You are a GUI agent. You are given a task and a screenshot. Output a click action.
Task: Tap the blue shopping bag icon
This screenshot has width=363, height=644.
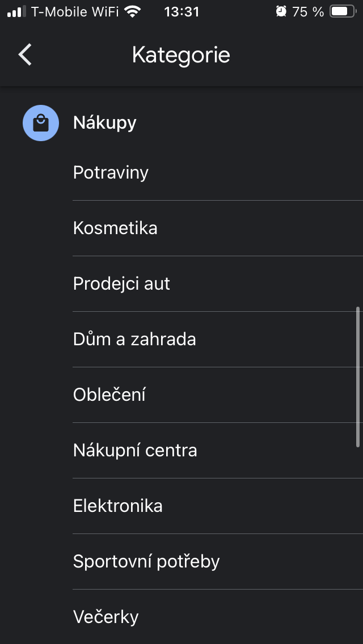(x=41, y=123)
